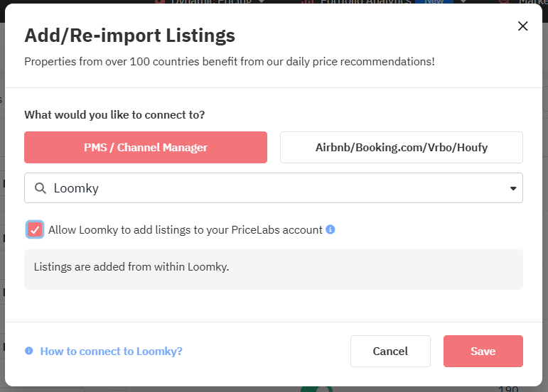Open How to connect to Loomky link
The width and height of the screenshot is (548, 392).
[x=111, y=351]
